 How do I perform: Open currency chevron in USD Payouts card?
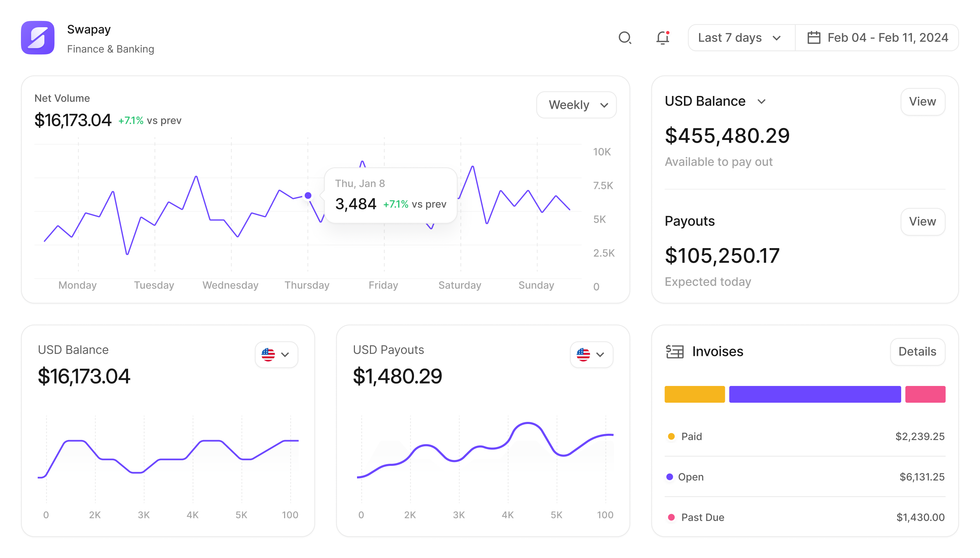click(600, 355)
